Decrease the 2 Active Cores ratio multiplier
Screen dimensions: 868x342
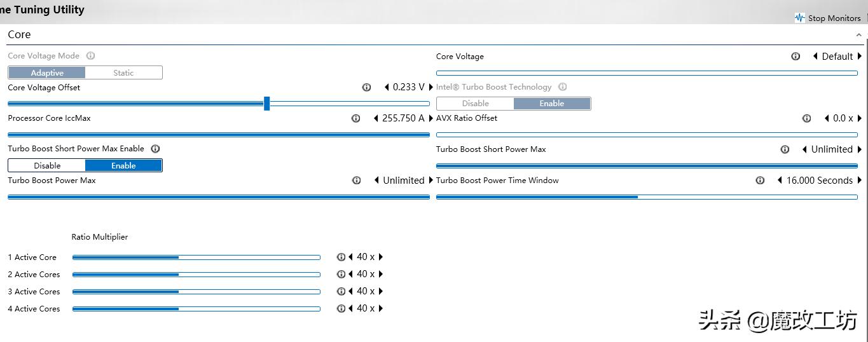click(350, 275)
